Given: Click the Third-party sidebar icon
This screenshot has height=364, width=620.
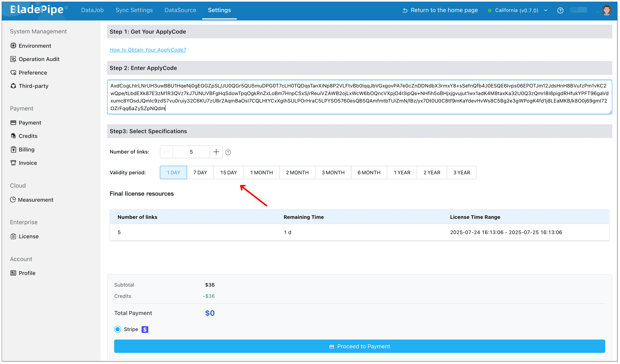Looking at the screenshot, I should point(13,86).
